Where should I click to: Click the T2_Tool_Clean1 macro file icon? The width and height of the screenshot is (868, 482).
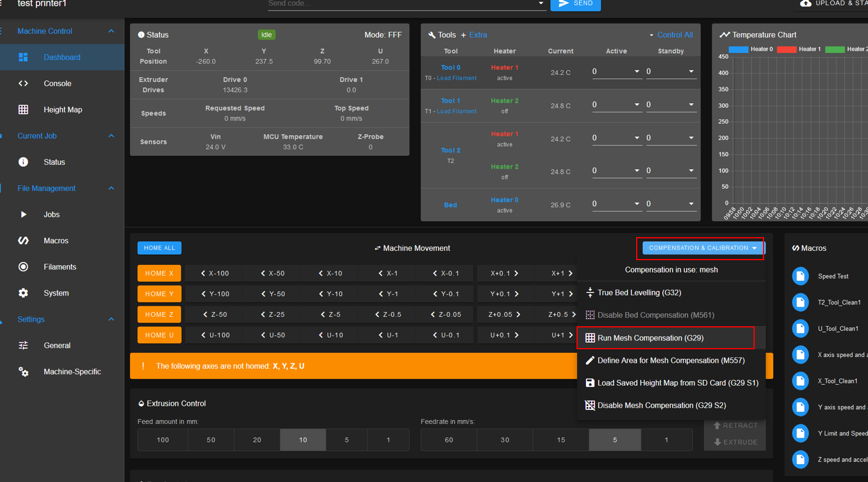coord(800,302)
